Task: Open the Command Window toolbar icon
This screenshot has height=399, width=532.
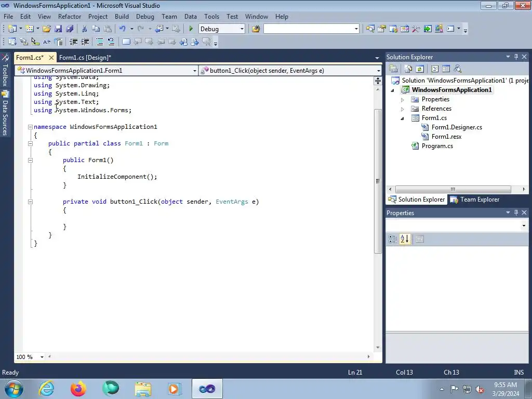Action: pyautogui.click(x=450, y=29)
